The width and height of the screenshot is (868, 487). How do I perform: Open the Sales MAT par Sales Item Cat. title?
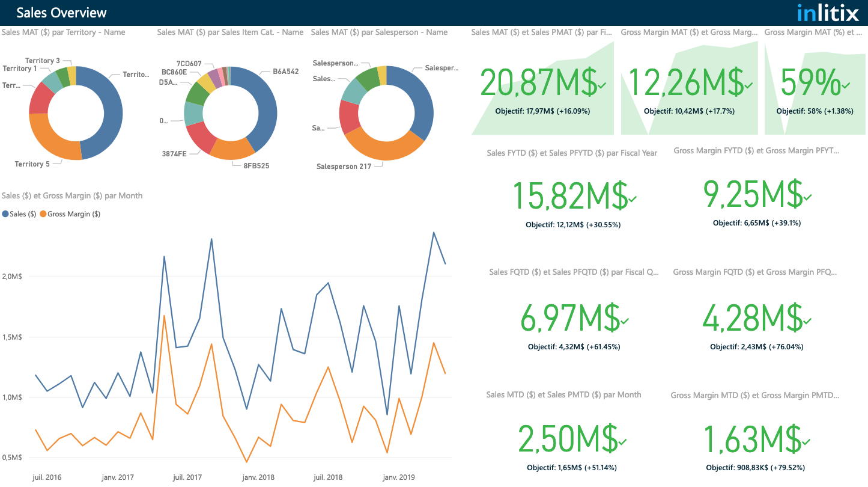[230, 32]
